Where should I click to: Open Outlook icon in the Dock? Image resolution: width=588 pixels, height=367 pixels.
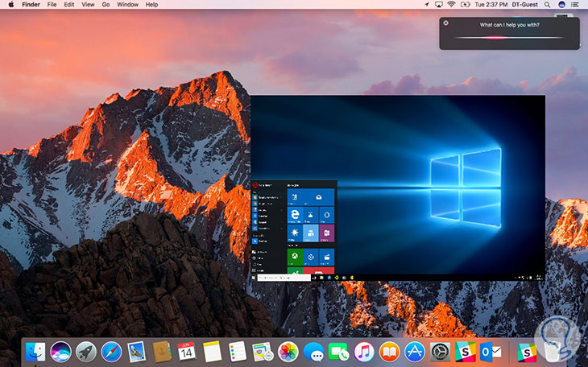(491, 352)
